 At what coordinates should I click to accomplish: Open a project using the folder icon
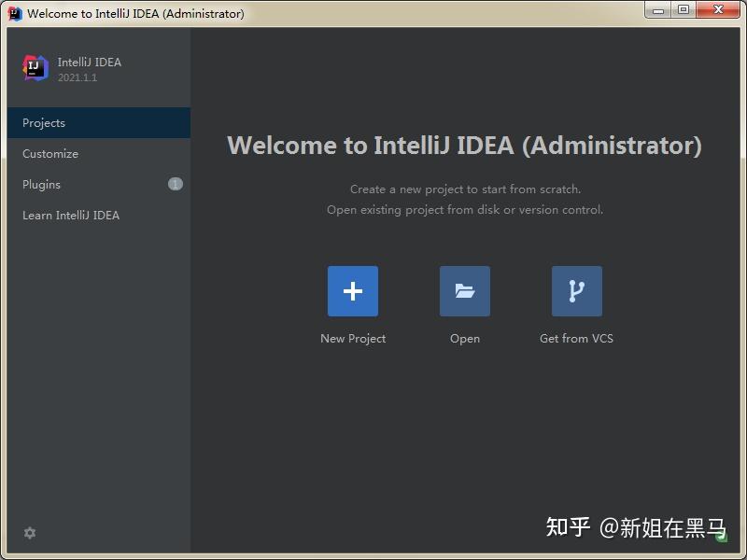point(464,290)
